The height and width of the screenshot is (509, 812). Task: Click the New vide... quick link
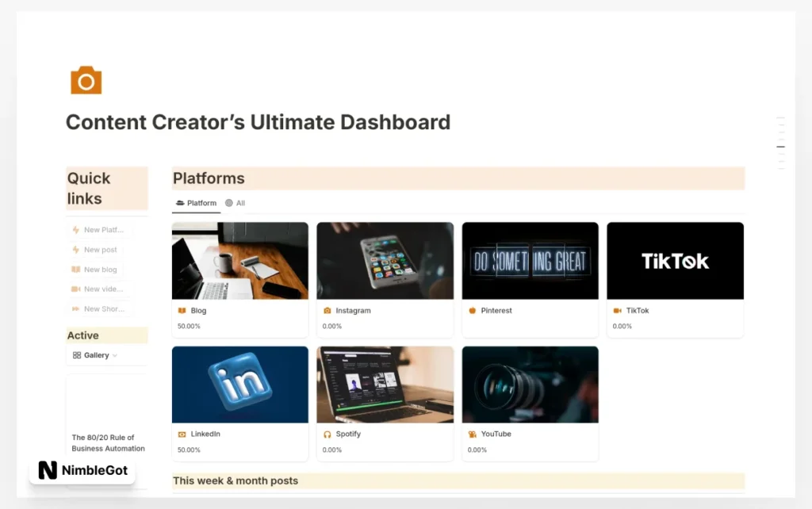98,289
